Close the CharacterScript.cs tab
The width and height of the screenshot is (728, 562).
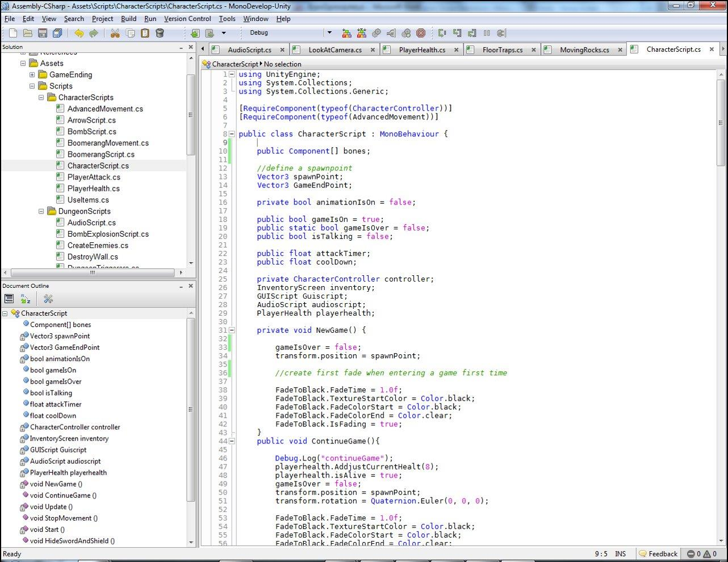712,49
